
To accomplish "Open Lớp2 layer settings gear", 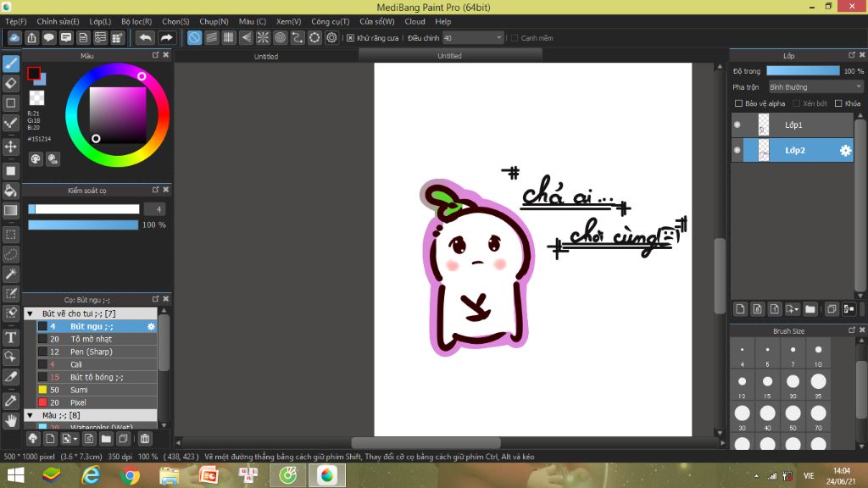I will 845,151.
